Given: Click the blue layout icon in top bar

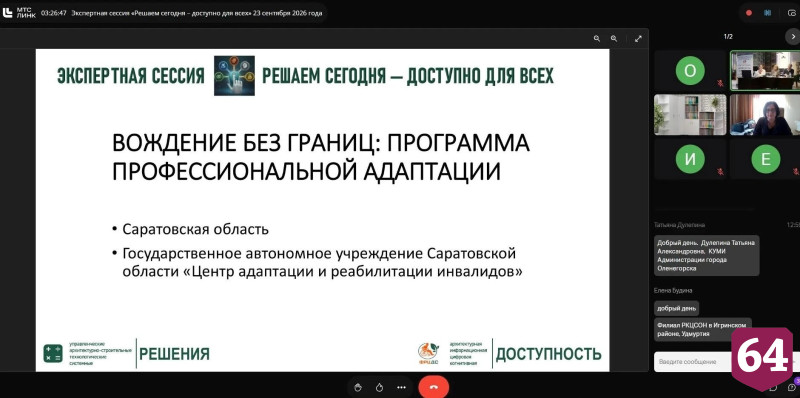Looking at the screenshot, I should click(x=767, y=13).
